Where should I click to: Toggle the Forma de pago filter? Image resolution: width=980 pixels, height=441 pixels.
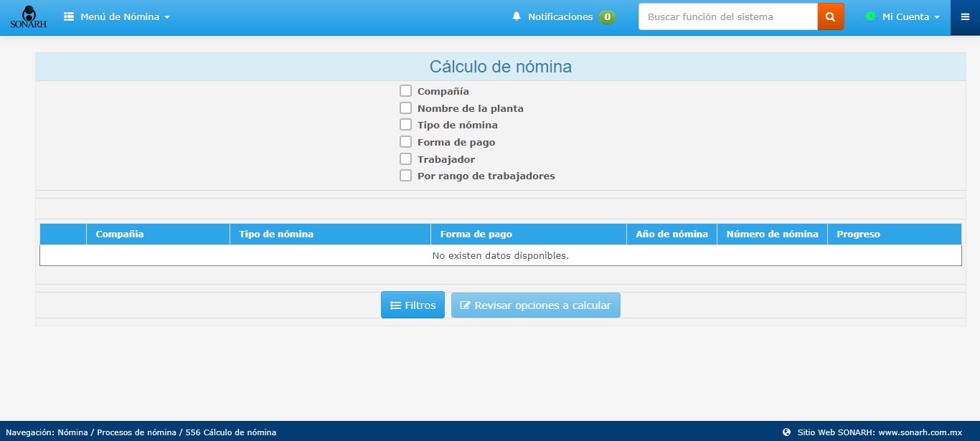point(405,141)
